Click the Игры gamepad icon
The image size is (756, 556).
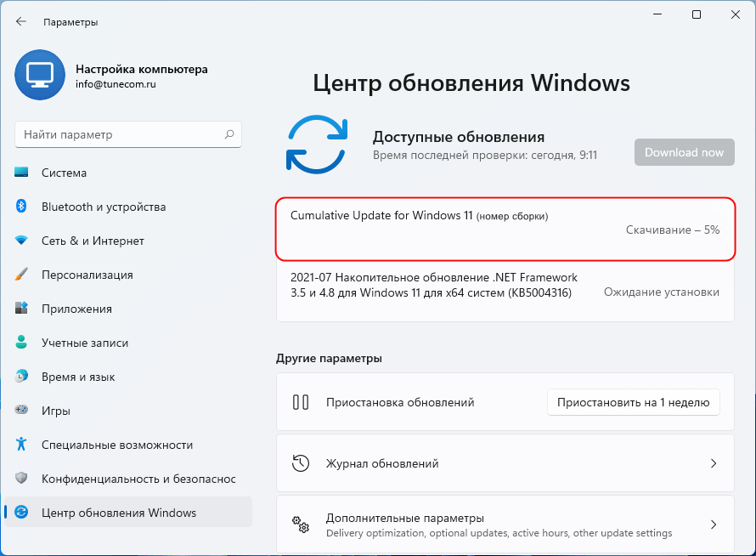coord(21,410)
